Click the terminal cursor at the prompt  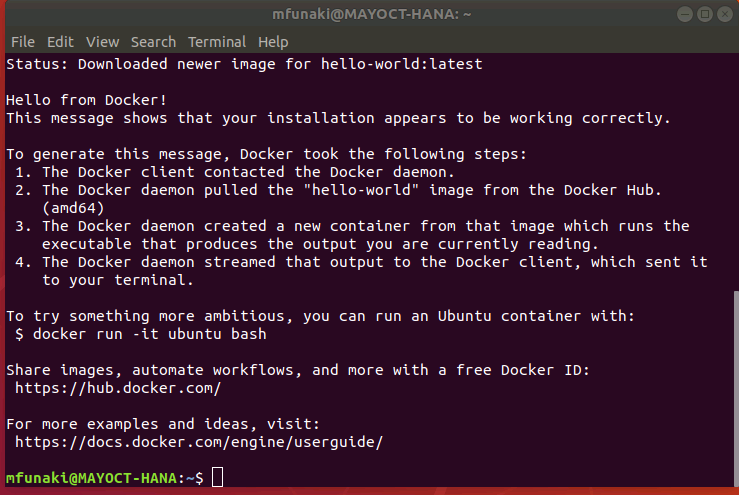(x=217, y=477)
